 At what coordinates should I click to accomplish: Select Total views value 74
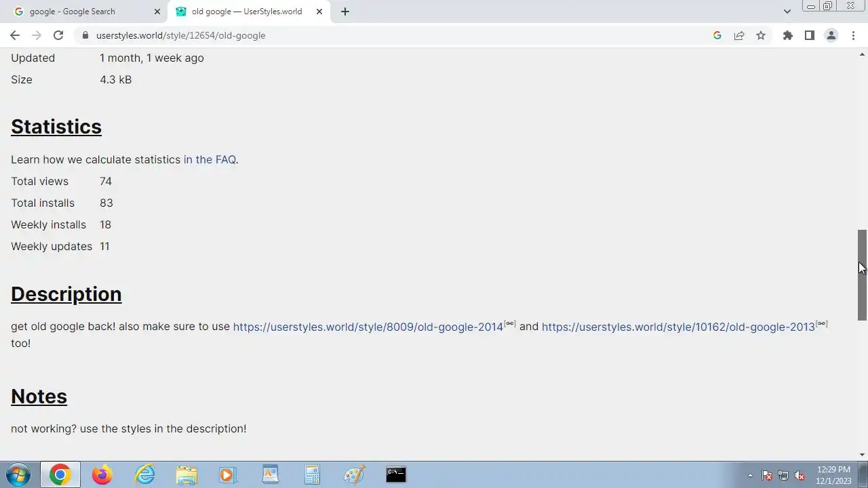point(106,182)
